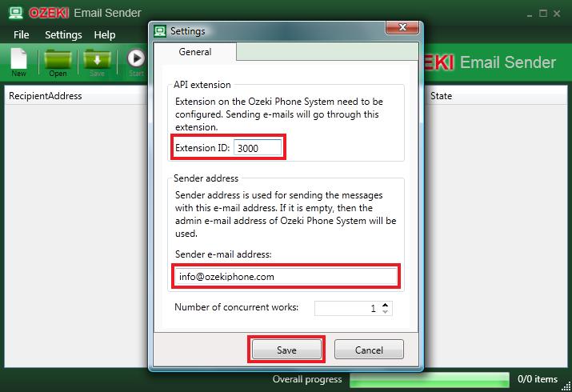Minimize the Email Sender main window
Viewport: 572px width, 392px height.
pos(530,14)
